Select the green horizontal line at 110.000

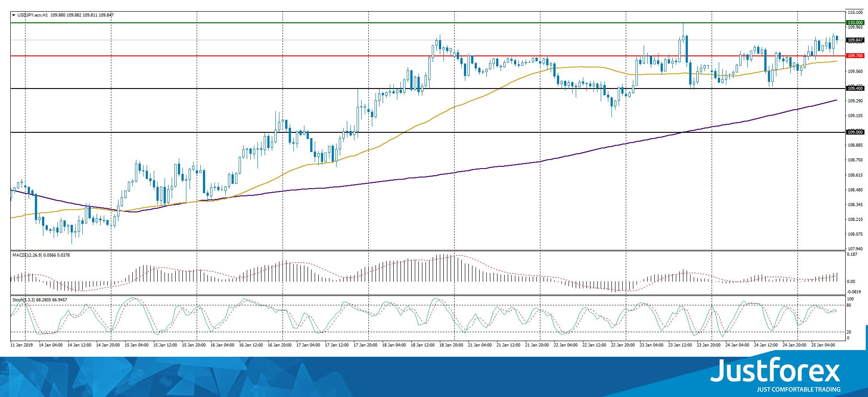[x=428, y=22]
